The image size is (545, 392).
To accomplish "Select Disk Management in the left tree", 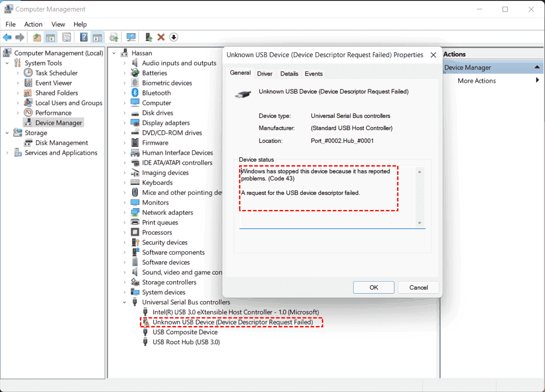I will tap(61, 143).
